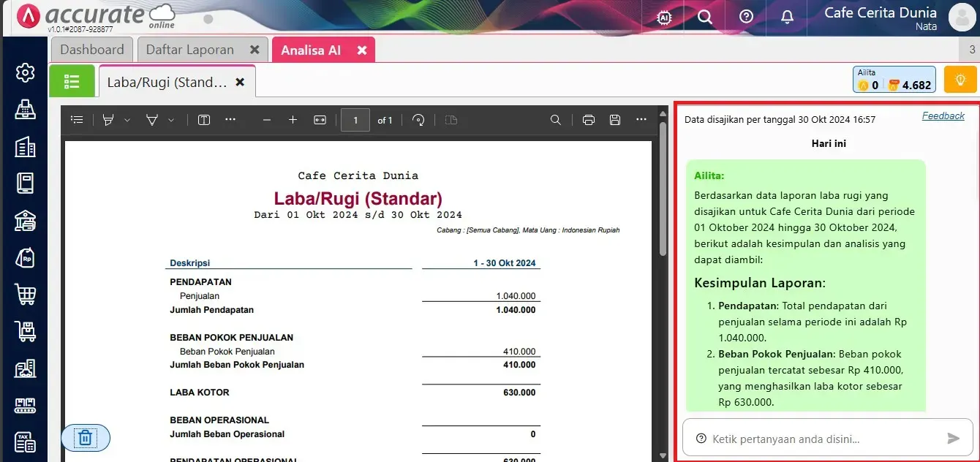Click the notification bell icon
This screenshot has width=980, height=462.
[788, 17]
